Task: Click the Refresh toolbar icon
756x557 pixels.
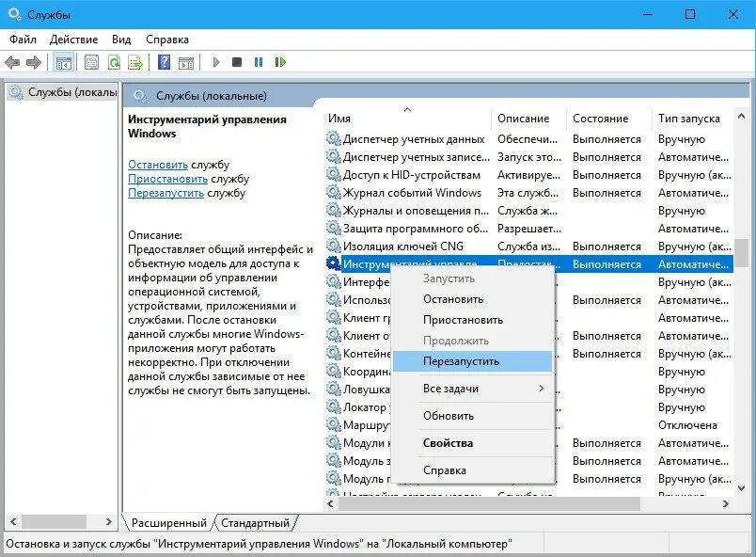Action: tap(115, 62)
